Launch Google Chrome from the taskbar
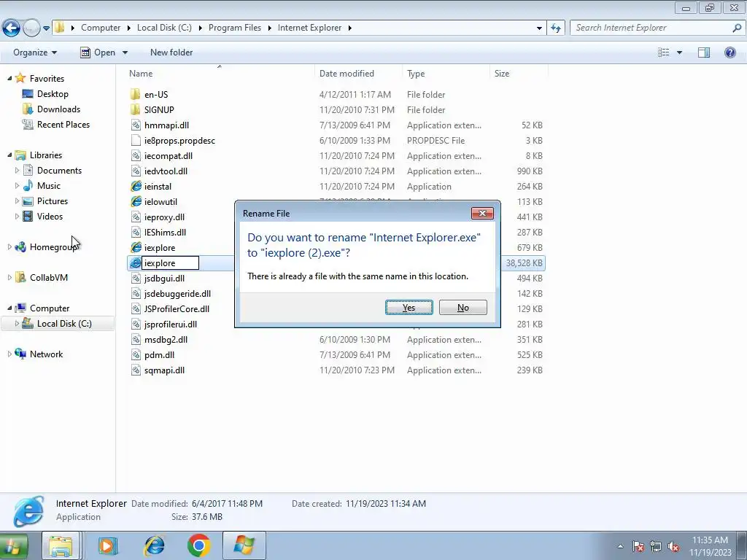 tap(198, 545)
